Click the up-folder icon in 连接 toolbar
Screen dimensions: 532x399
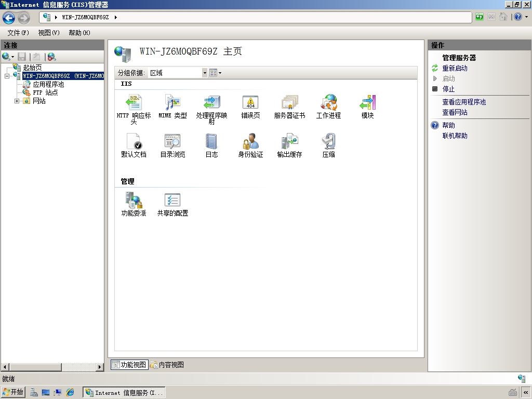pyautogui.click(x=36, y=57)
